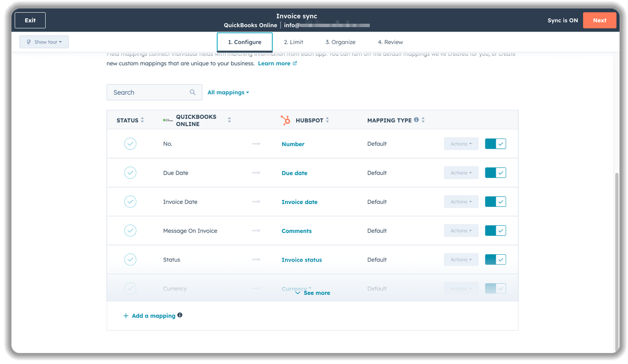The width and height of the screenshot is (628, 364).
Task: Click the status checkmark for Due Date
Action: pos(130,173)
